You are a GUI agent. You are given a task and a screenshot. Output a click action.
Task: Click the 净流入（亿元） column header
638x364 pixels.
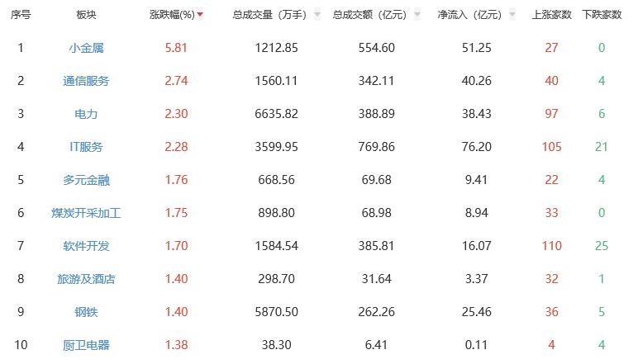pyautogui.click(x=469, y=15)
